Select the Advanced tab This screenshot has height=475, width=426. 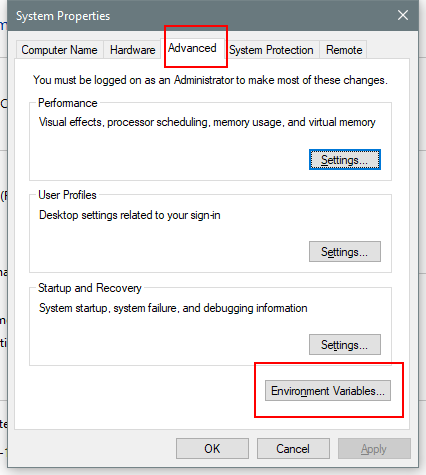click(192, 48)
